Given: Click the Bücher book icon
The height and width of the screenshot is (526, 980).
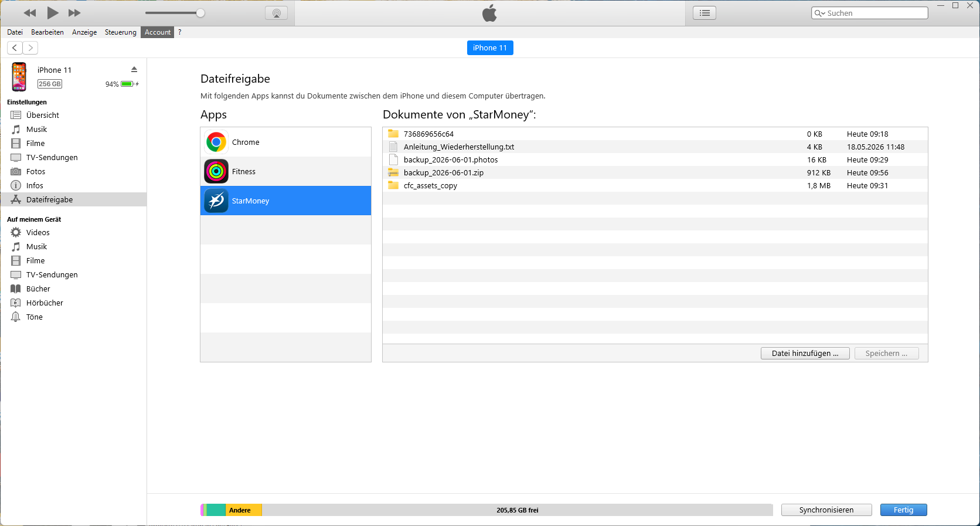Looking at the screenshot, I should coord(16,289).
